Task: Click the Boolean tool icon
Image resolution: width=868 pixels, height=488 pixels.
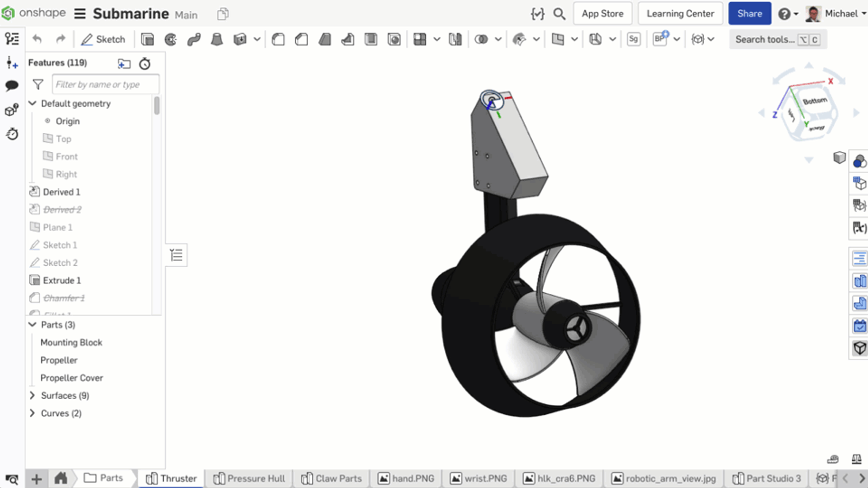Action: coord(481,39)
